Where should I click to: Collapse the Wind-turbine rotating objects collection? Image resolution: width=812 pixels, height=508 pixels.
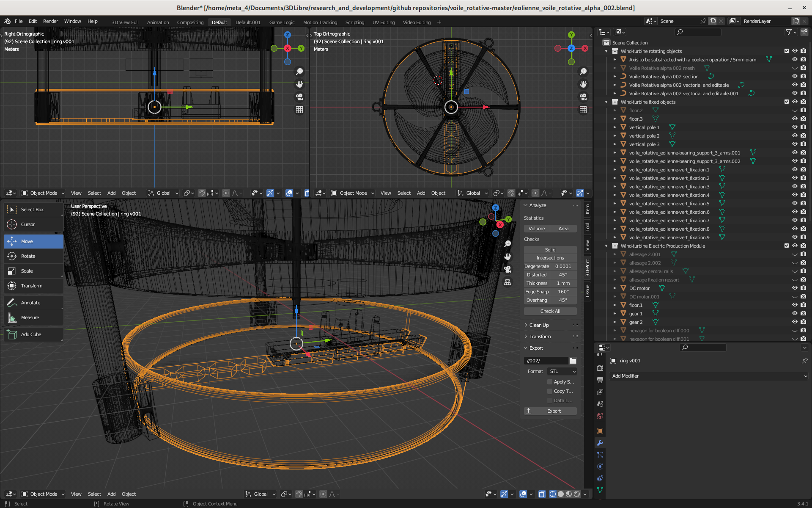606,51
